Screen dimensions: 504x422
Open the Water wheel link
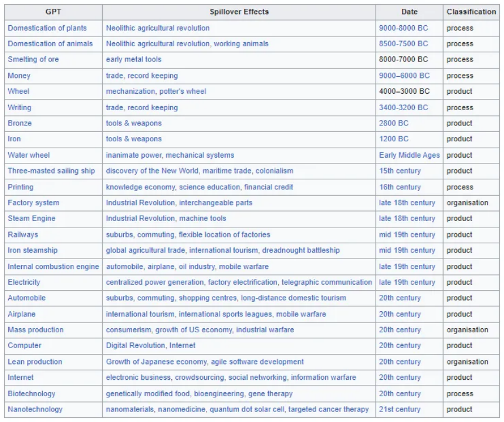point(29,155)
